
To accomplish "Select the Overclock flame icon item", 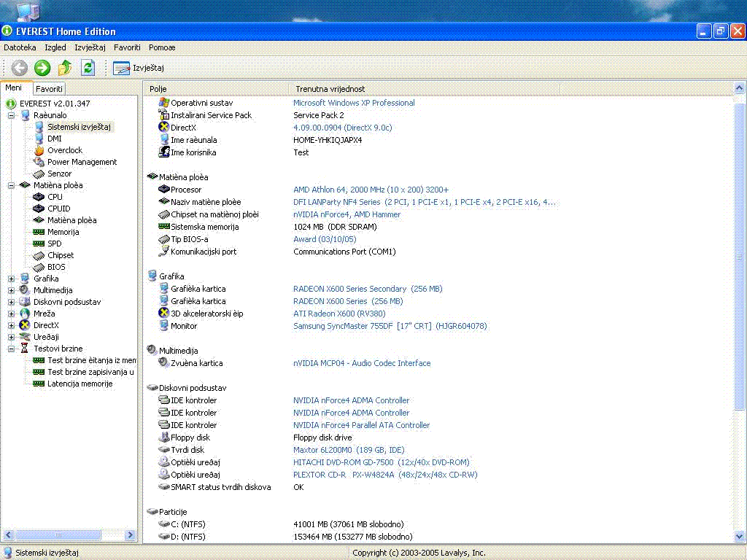I will pos(64,150).
